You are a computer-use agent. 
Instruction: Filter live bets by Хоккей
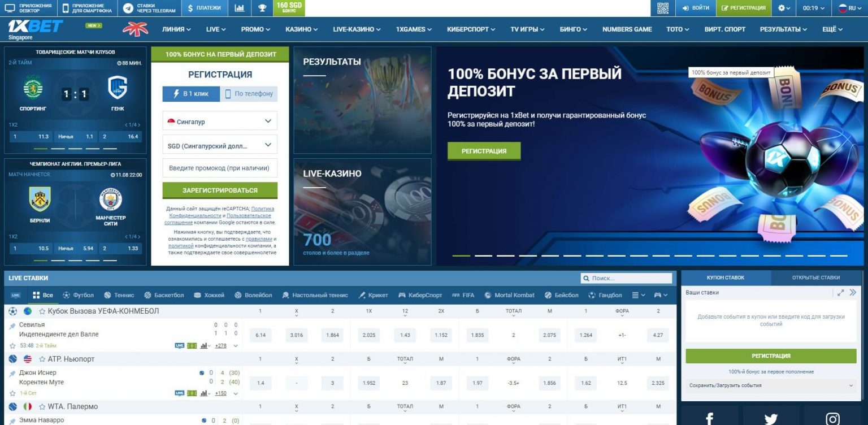coord(209,295)
